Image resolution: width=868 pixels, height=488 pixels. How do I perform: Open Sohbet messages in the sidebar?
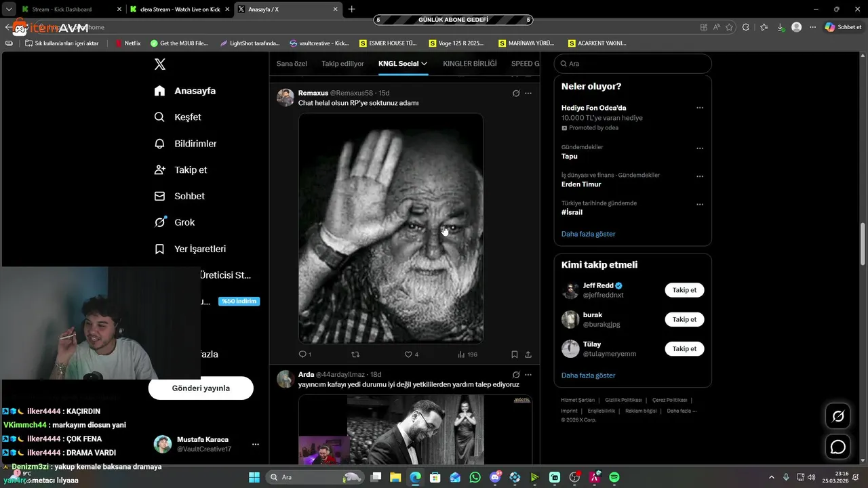180,196
